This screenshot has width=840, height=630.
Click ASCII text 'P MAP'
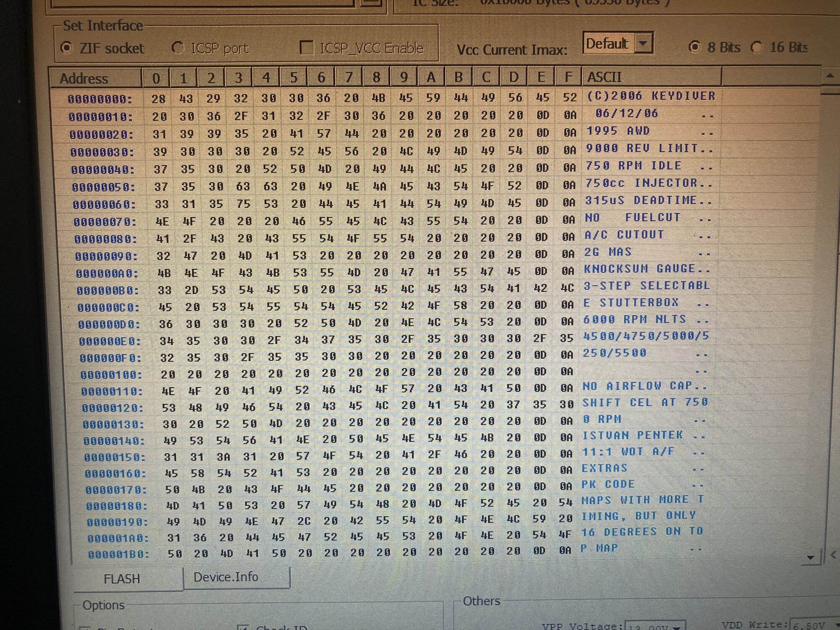point(599,548)
